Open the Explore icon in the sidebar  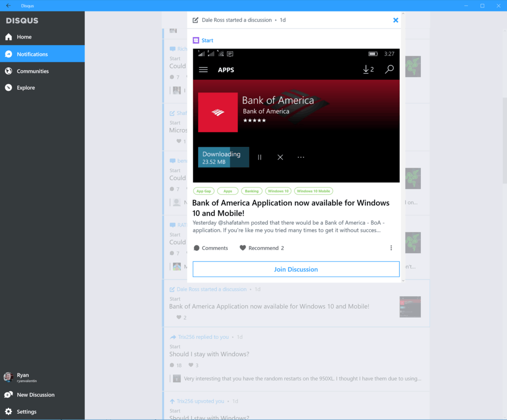pos(8,88)
